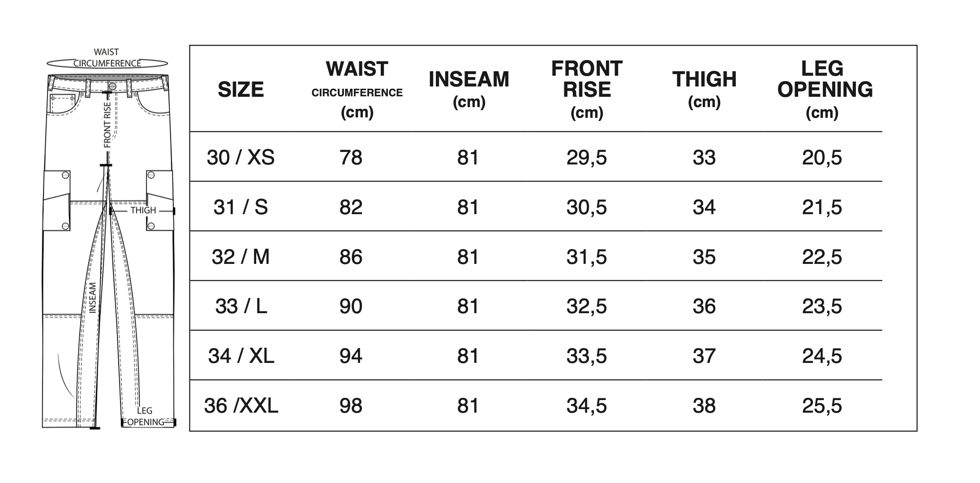Viewport: 980px width, 483px height.
Task: Click the FRONT RISE label on pants diagram
Action: tap(107, 125)
